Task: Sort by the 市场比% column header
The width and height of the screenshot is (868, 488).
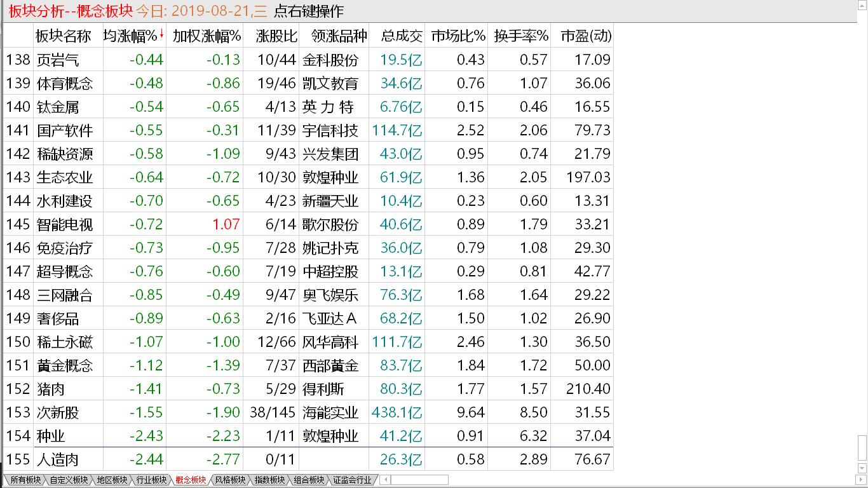Action: (x=458, y=36)
